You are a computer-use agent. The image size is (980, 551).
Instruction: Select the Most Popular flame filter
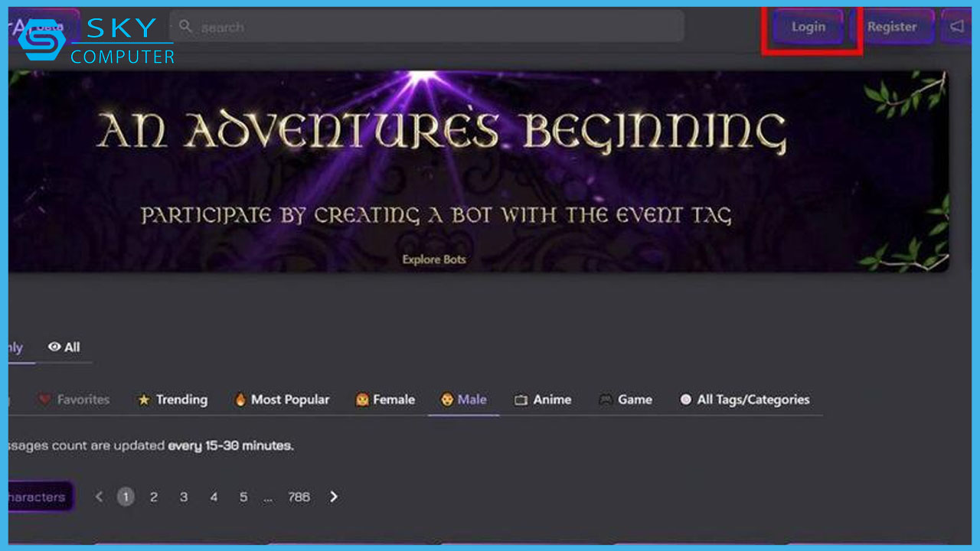[282, 399]
